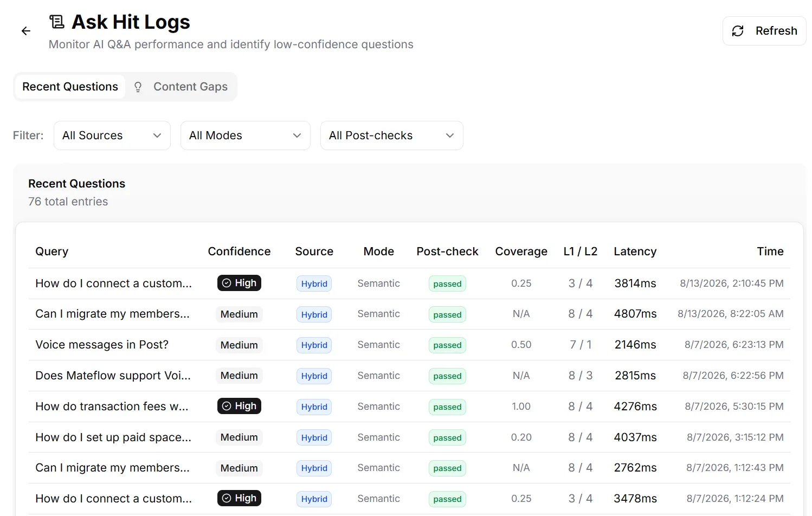
Task: Open the "How do I set up paid space..." query
Action: click(113, 437)
